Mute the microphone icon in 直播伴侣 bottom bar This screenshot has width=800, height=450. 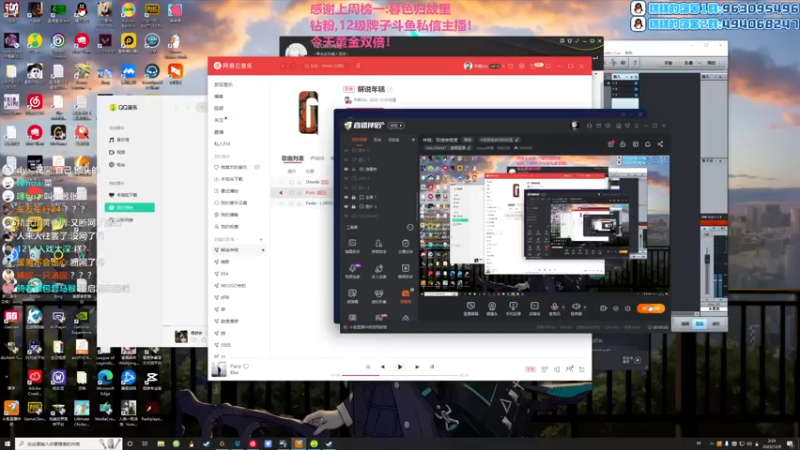tap(554, 308)
